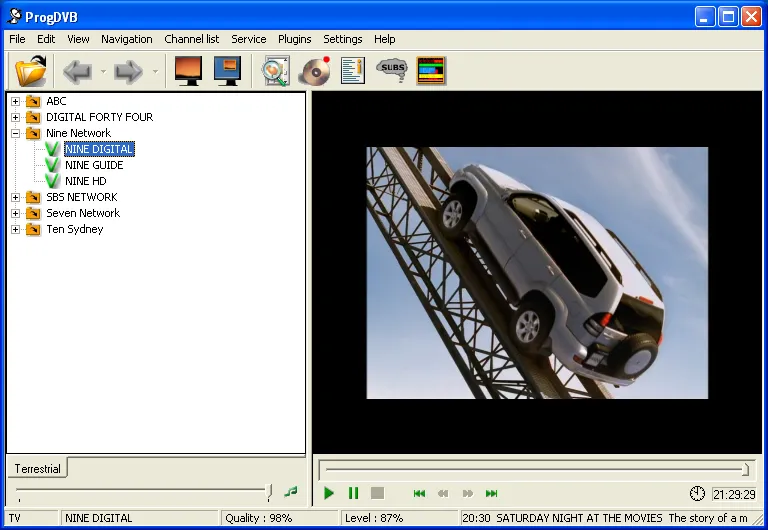Click the 21:29:29 time display
768x530 pixels.
click(x=734, y=494)
